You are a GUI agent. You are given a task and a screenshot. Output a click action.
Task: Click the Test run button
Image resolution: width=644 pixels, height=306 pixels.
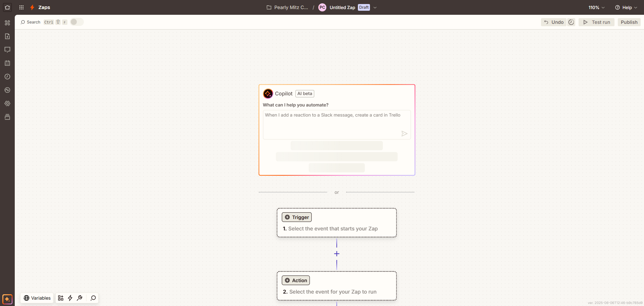coord(597,22)
